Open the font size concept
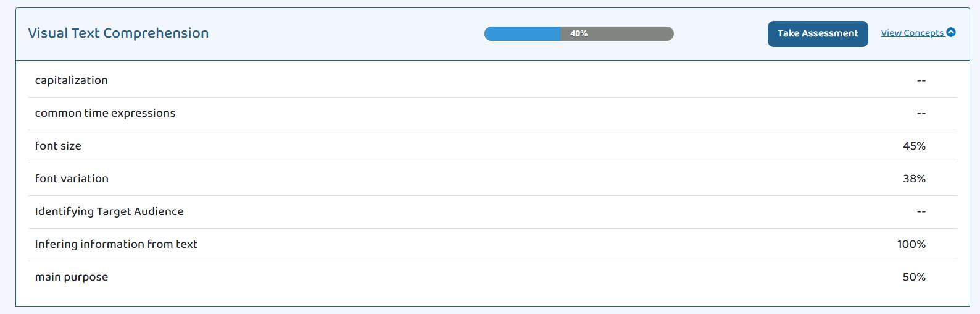The image size is (980, 314). (x=58, y=146)
